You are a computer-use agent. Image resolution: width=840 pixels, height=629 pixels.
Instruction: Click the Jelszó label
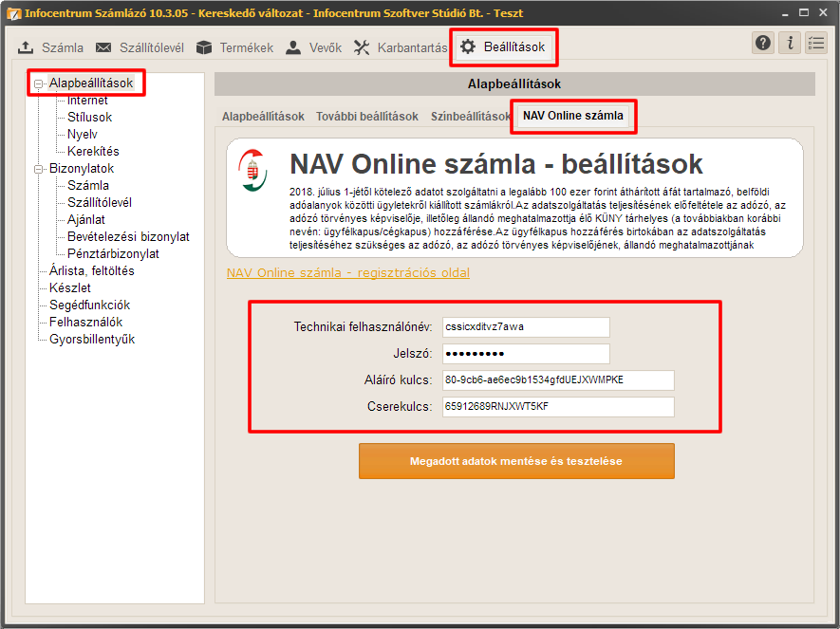click(413, 354)
